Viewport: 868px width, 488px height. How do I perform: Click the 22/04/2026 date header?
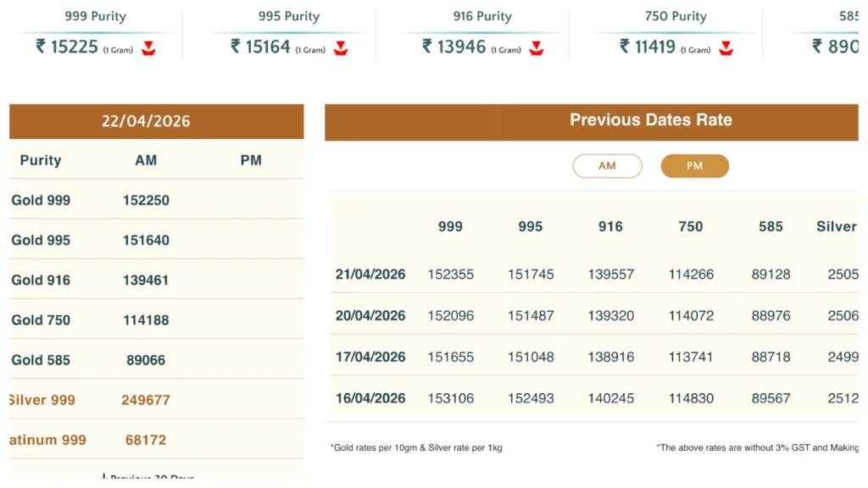pos(146,121)
